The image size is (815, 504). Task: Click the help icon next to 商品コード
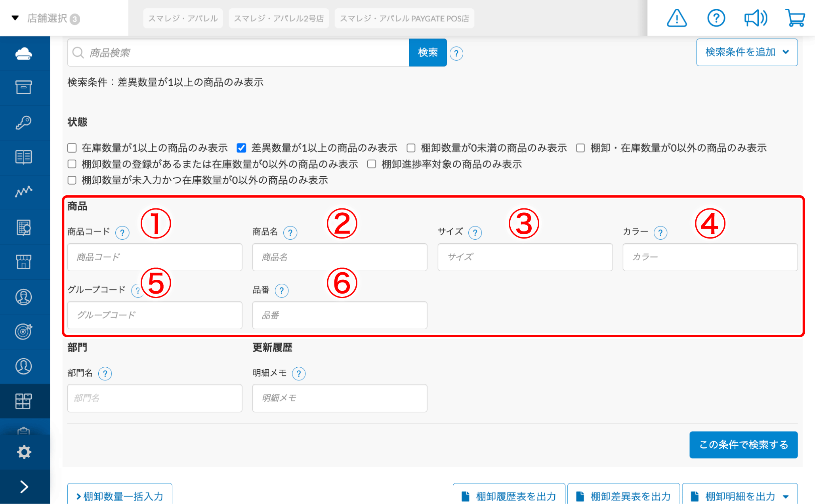tap(122, 233)
